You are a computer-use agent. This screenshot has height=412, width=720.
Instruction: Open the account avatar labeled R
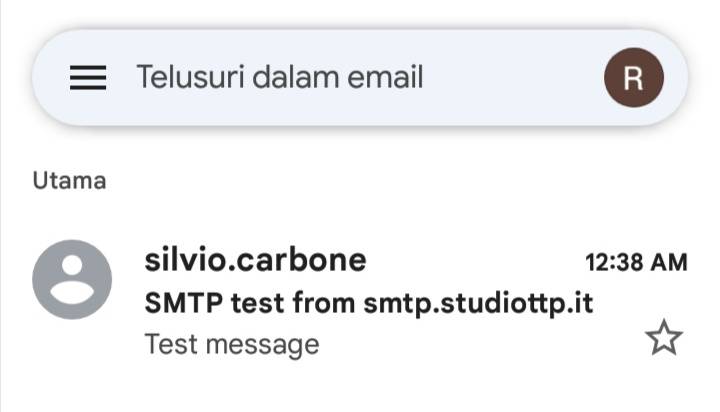(x=633, y=77)
